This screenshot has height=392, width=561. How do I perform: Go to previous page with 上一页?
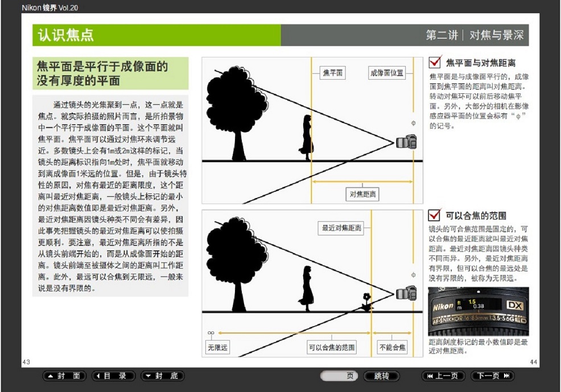click(x=442, y=376)
